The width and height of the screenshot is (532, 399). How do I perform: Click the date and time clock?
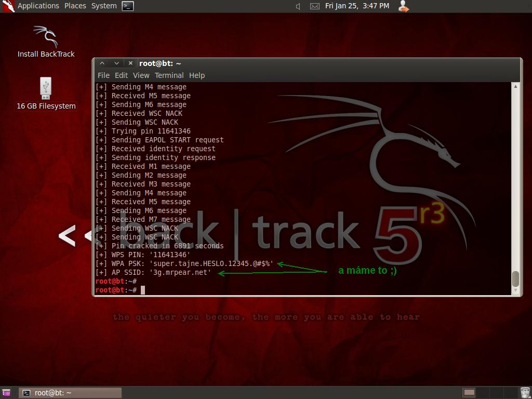[357, 6]
